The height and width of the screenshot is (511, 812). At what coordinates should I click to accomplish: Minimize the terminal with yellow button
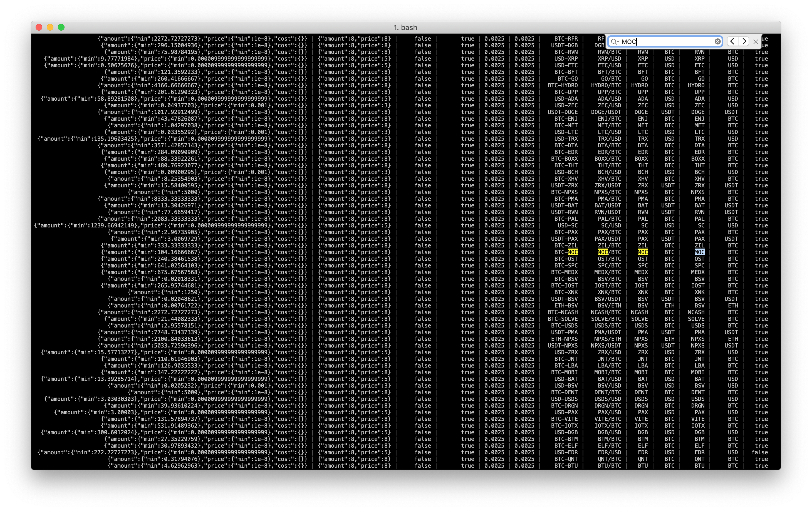(x=50, y=27)
